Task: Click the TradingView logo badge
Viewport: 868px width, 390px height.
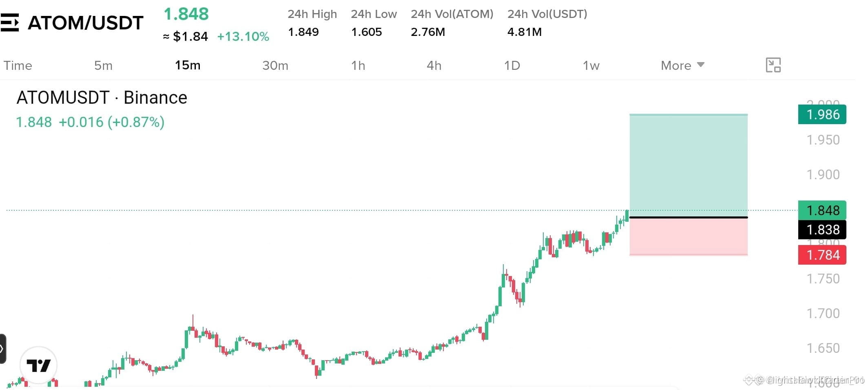Action: coord(38,365)
